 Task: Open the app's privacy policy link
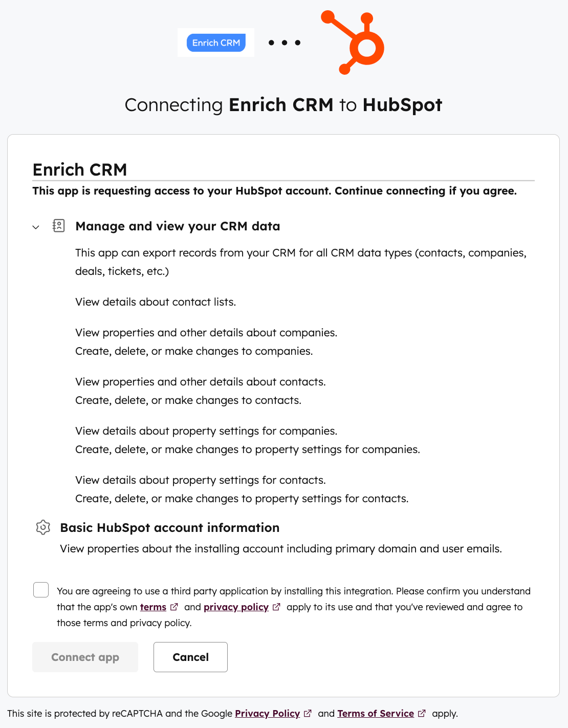tap(236, 607)
